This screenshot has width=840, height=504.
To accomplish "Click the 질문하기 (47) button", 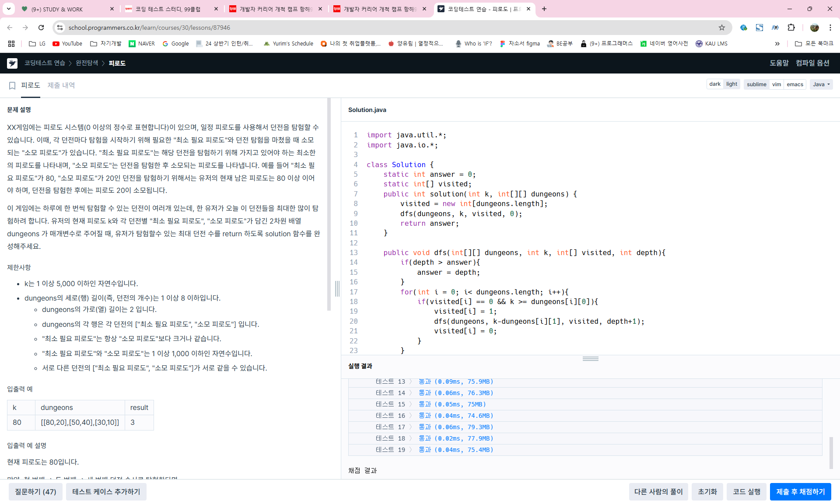I will [x=35, y=492].
